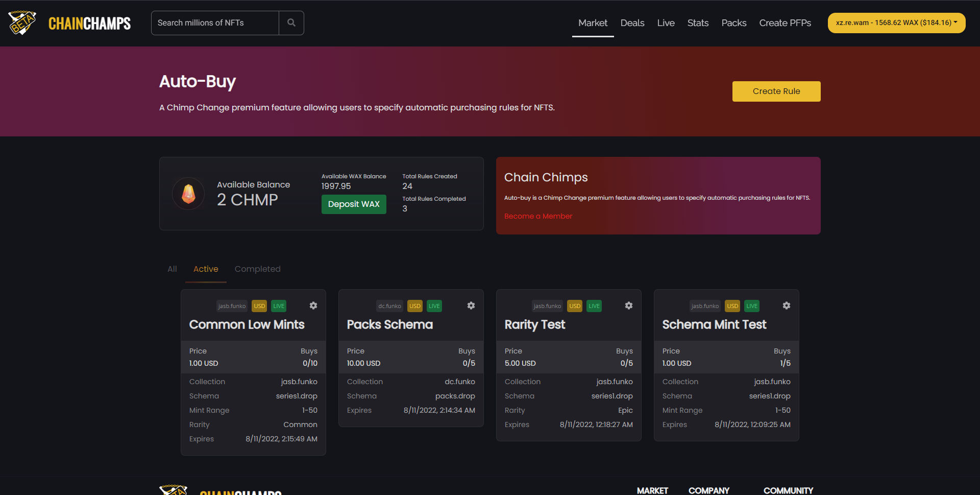The width and height of the screenshot is (980, 495).
Task: Click packs.drop schema value
Action: tap(455, 396)
